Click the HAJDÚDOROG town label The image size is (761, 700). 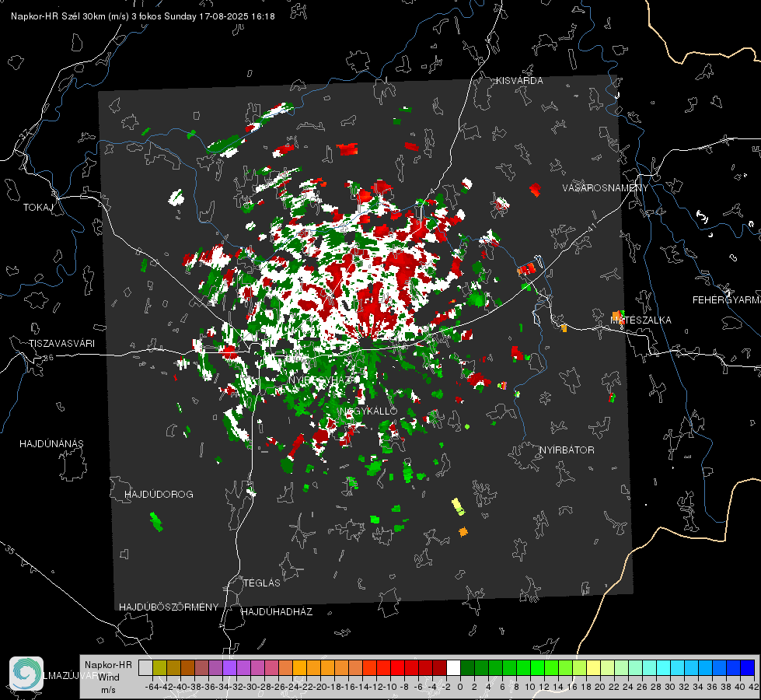(x=159, y=495)
